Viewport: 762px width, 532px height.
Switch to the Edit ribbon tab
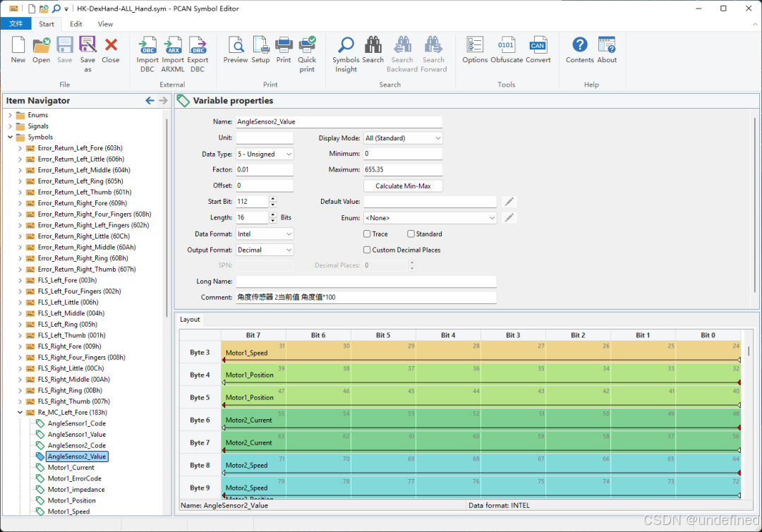[x=75, y=24]
